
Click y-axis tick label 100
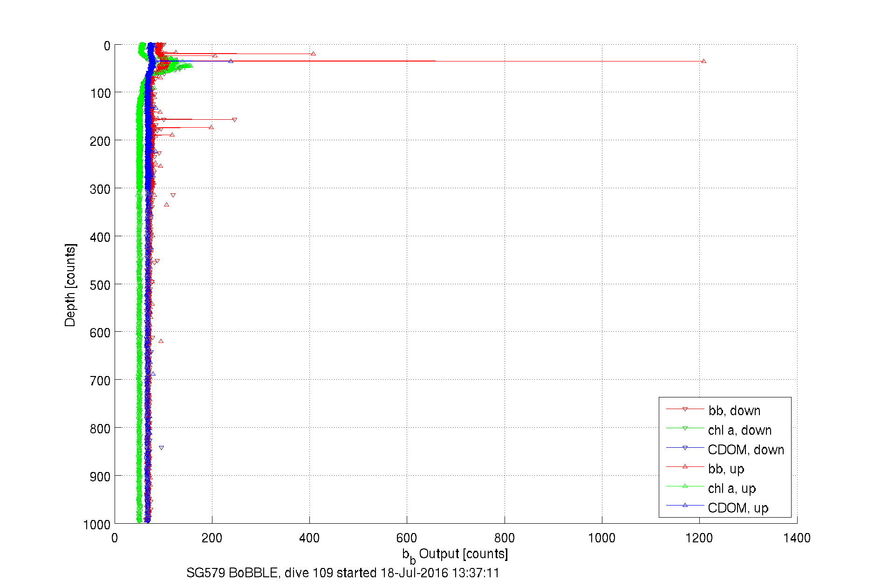pyautogui.click(x=101, y=93)
